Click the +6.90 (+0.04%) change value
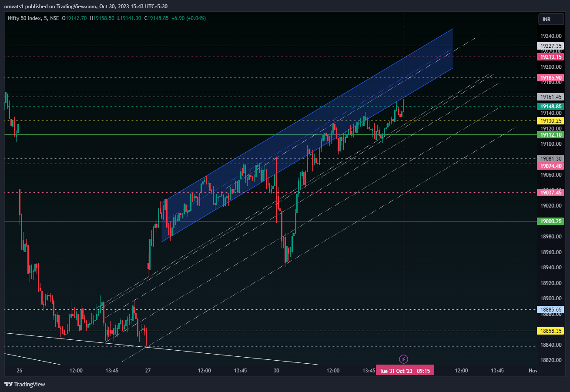570x392 pixels. [x=189, y=18]
